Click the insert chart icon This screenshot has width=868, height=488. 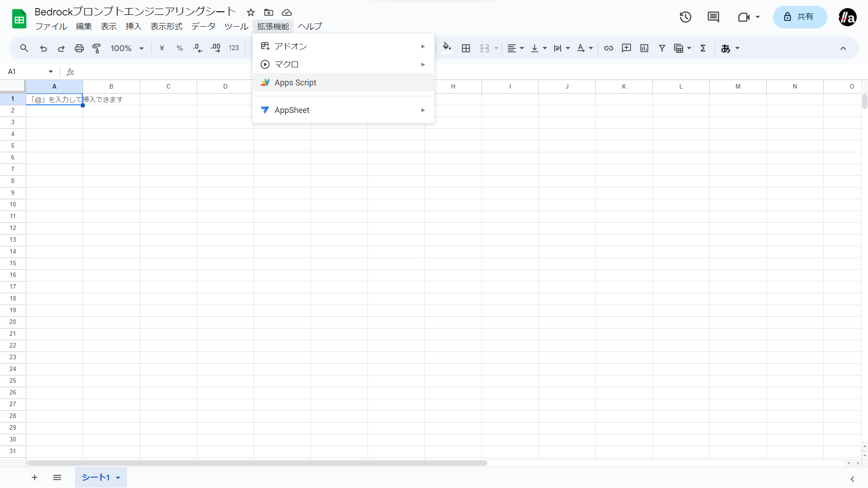coord(644,48)
